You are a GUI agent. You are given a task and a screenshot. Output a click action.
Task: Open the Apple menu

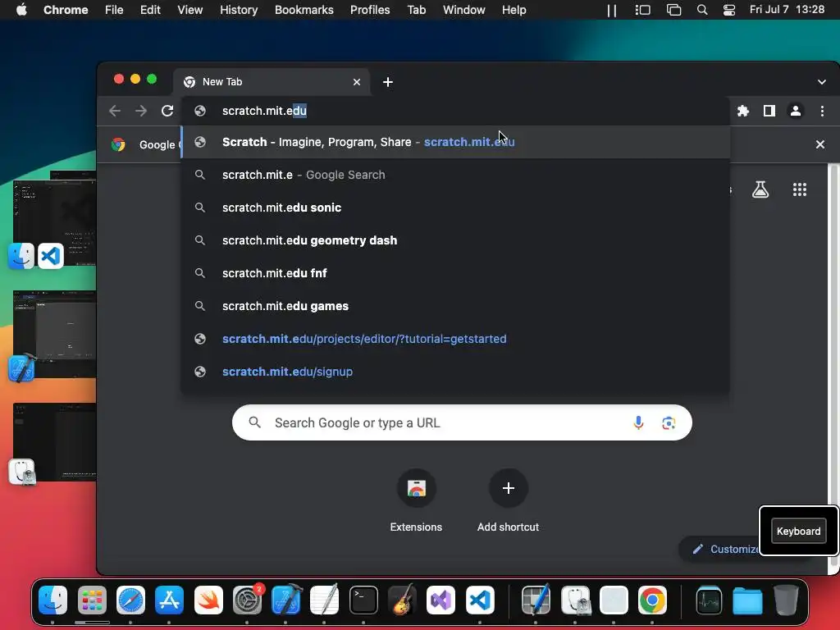pyautogui.click(x=21, y=10)
